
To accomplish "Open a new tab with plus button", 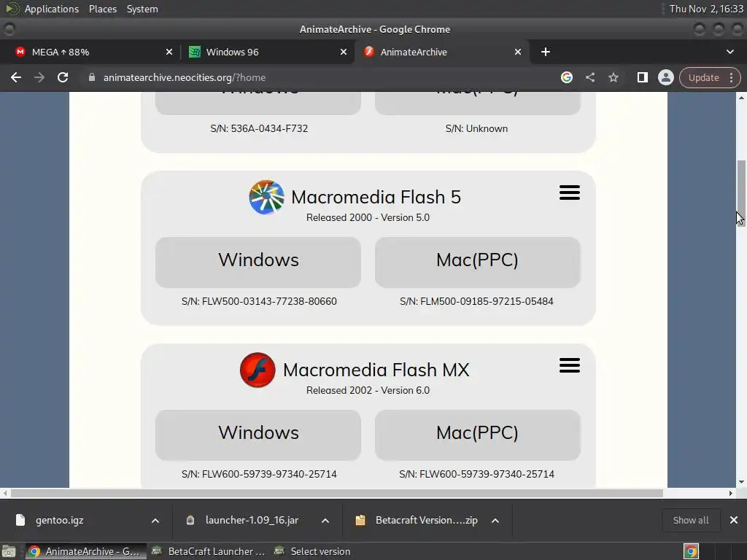I will pyautogui.click(x=546, y=52).
